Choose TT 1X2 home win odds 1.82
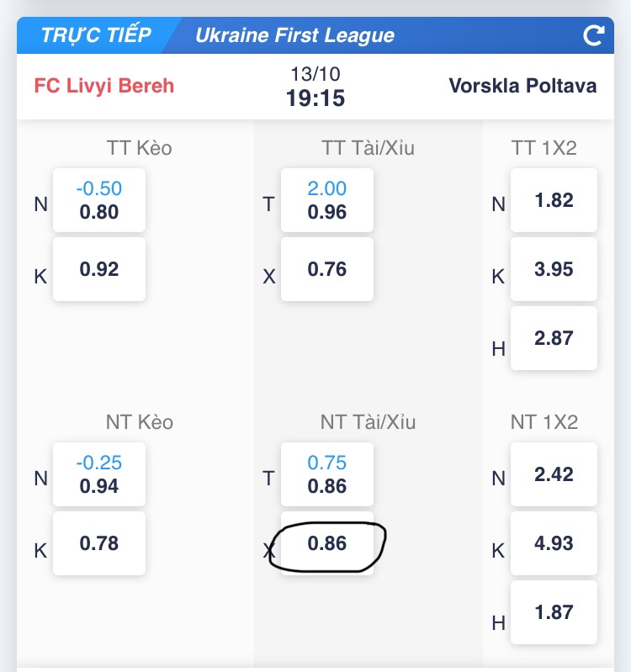Viewport: 631px width, 672px height. click(554, 200)
